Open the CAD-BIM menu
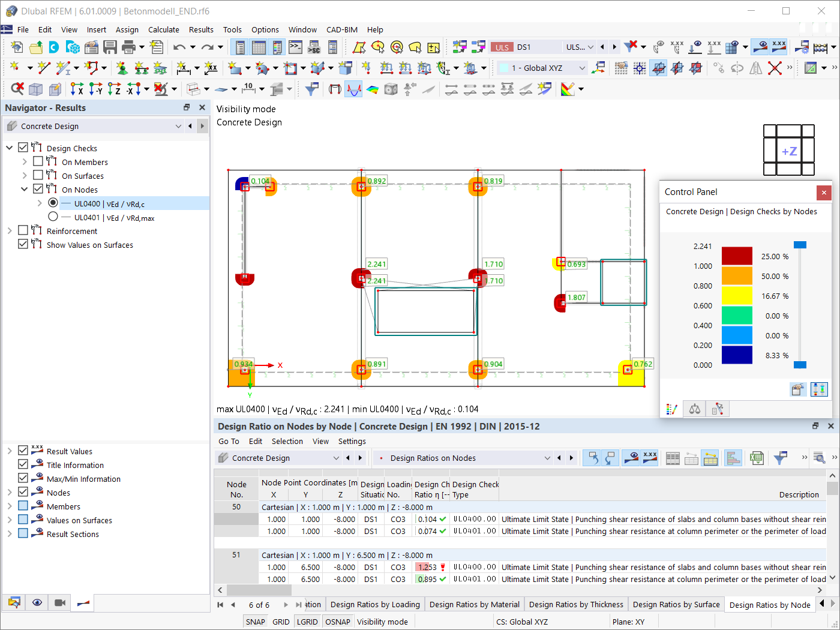Screen dimensions: 840x630 pos(342,29)
